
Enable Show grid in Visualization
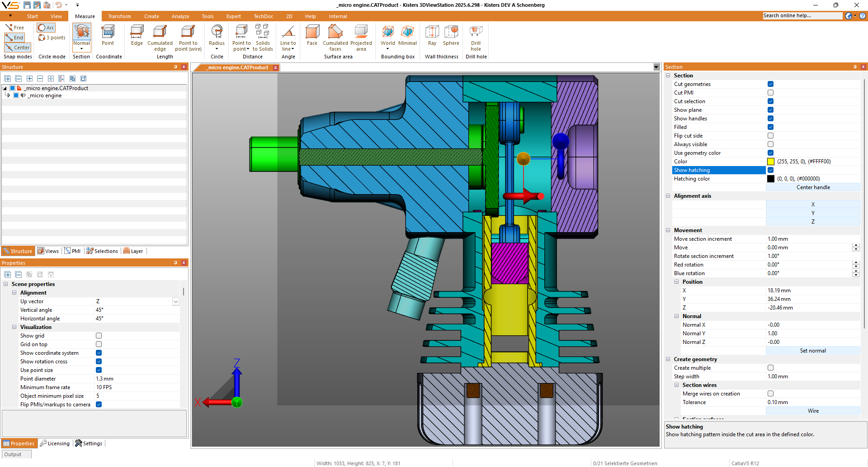click(99, 336)
